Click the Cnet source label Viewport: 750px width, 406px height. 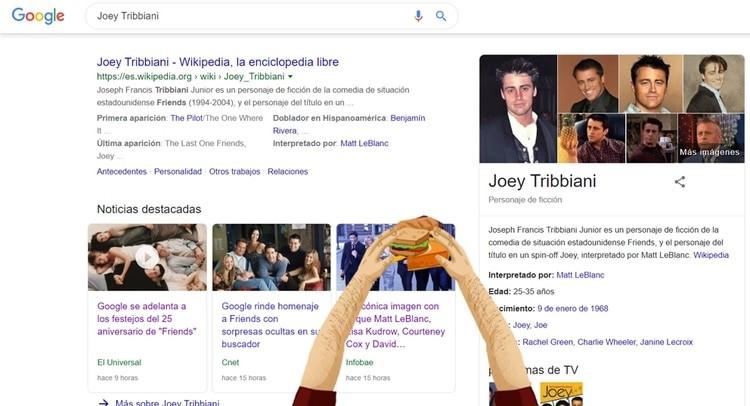pyautogui.click(x=230, y=362)
